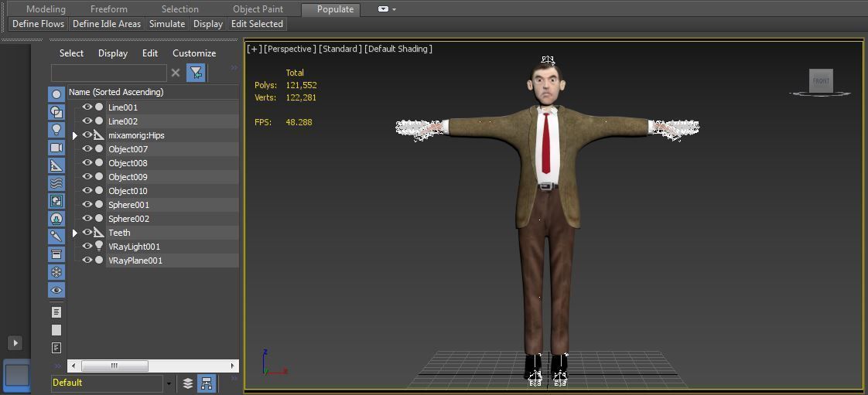
Task: Click the advanced filter funnel icon
Action: click(196, 73)
